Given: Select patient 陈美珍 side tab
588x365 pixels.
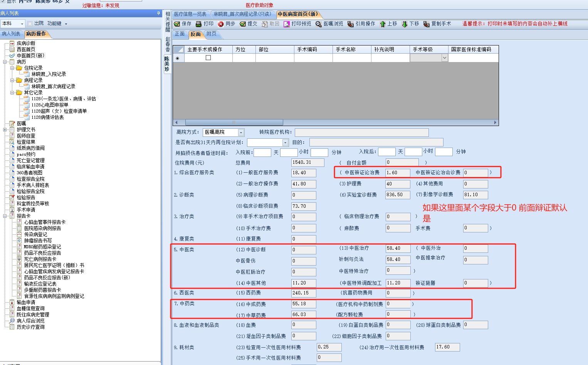Looking at the screenshot, I should 167,64.
